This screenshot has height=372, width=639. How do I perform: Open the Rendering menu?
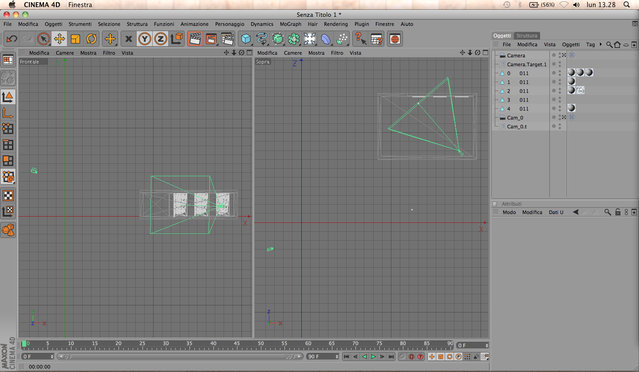click(336, 24)
